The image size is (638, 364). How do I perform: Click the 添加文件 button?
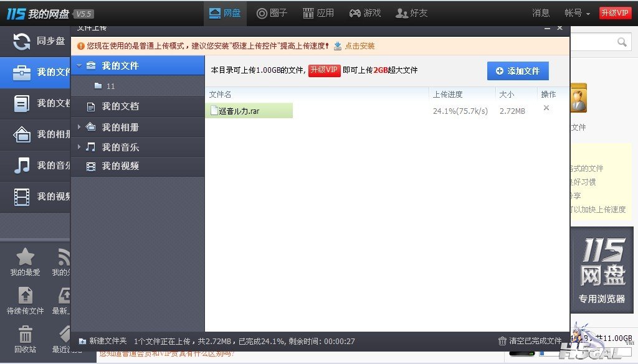pyautogui.click(x=518, y=71)
